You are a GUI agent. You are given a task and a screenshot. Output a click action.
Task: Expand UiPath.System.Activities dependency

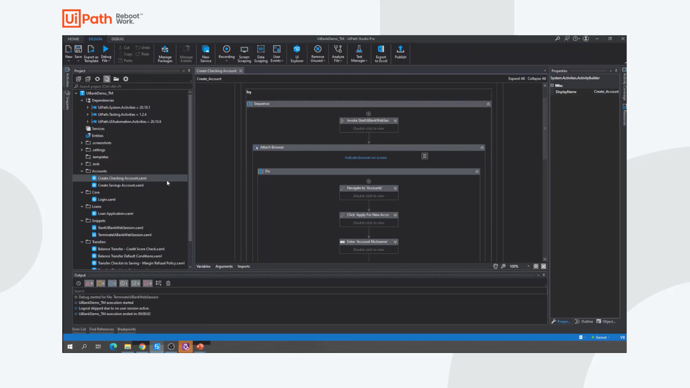[x=88, y=107]
